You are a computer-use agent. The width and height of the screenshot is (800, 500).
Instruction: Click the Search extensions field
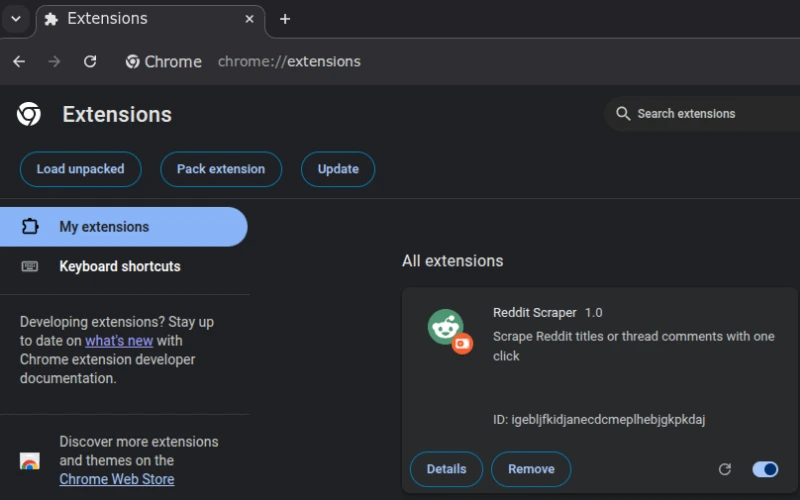point(703,114)
